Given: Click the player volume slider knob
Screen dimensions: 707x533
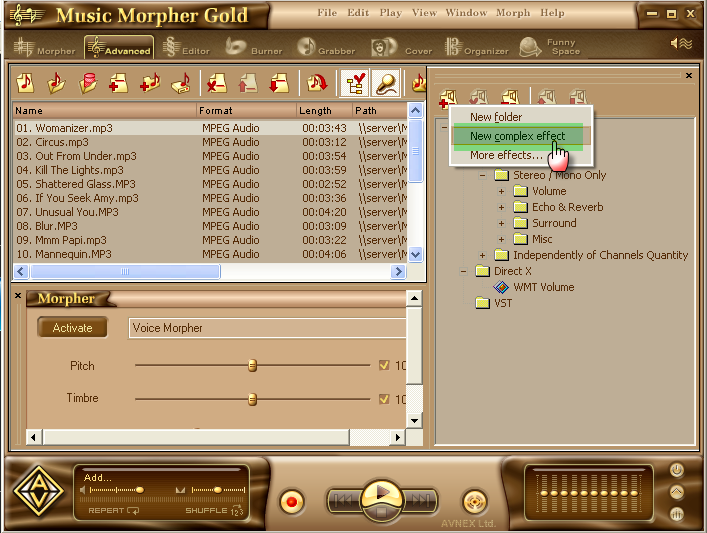Looking at the screenshot, I should coord(140,490).
